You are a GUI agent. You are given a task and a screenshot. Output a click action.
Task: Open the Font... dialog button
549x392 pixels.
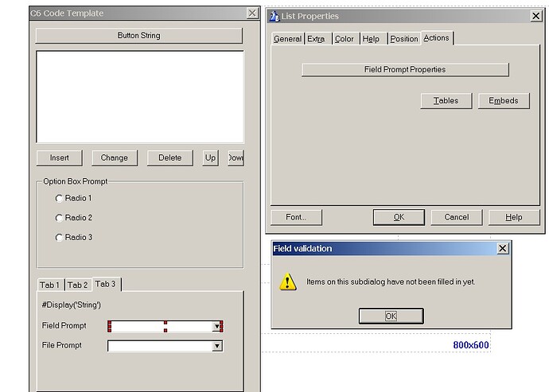click(x=296, y=217)
